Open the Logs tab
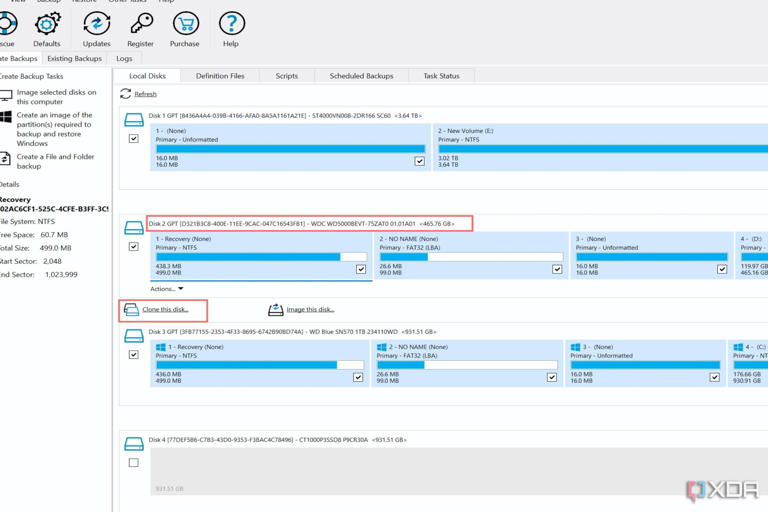Viewport: 768px width, 512px height. pyautogui.click(x=124, y=58)
